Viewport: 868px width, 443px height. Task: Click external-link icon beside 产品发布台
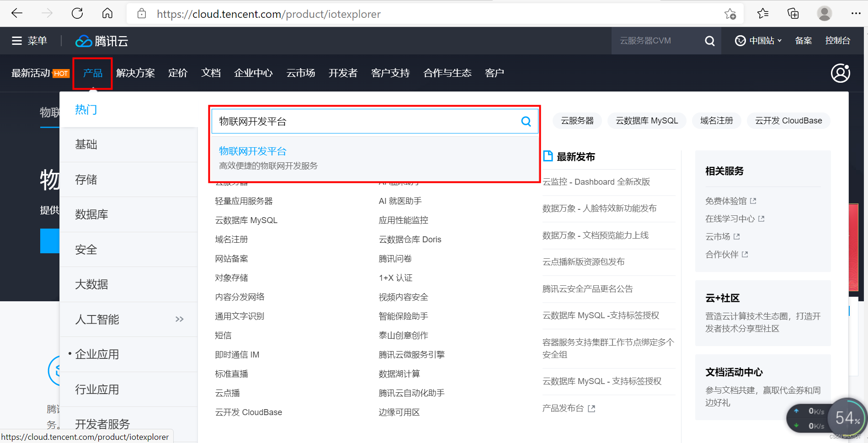(x=591, y=408)
